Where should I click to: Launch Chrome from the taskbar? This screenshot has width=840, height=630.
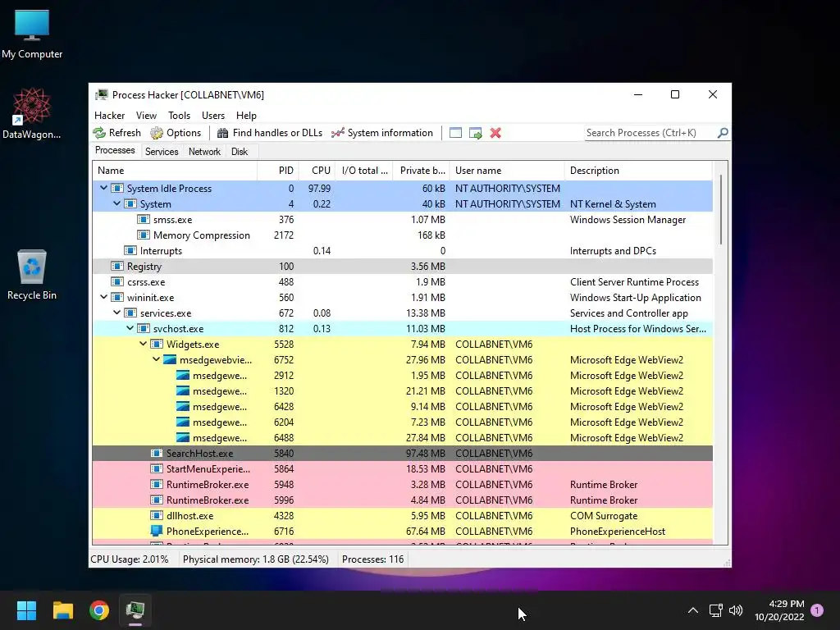(99, 610)
